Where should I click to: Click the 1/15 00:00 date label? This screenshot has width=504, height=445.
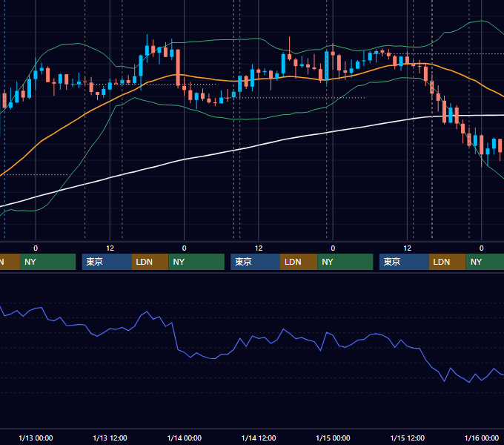[x=333, y=438]
